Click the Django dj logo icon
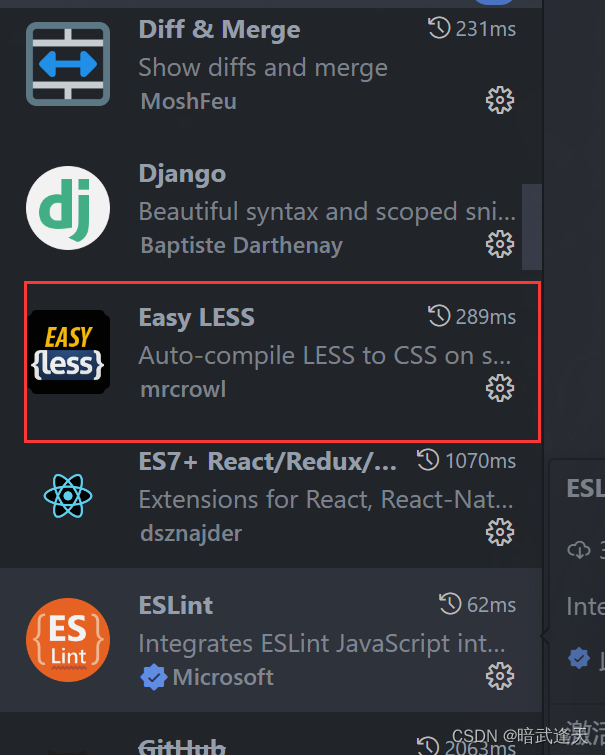The width and height of the screenshot is (605, 755). coord(68,208)
